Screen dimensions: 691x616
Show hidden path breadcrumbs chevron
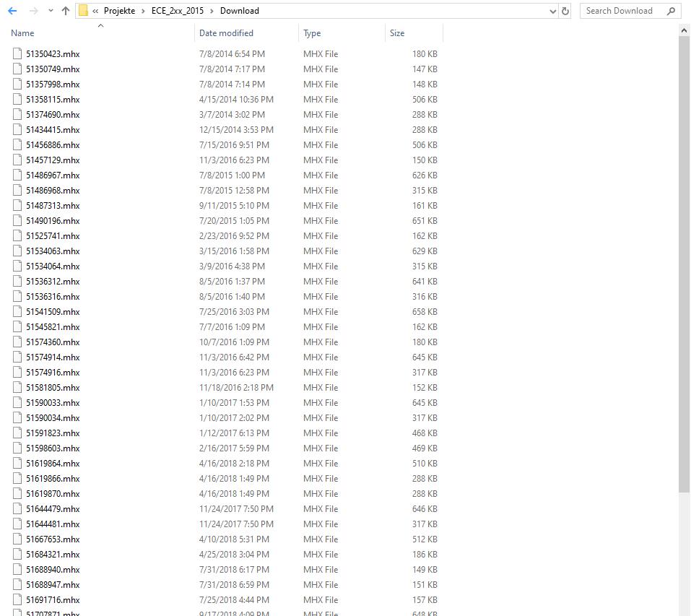click(x=95, y=11)
